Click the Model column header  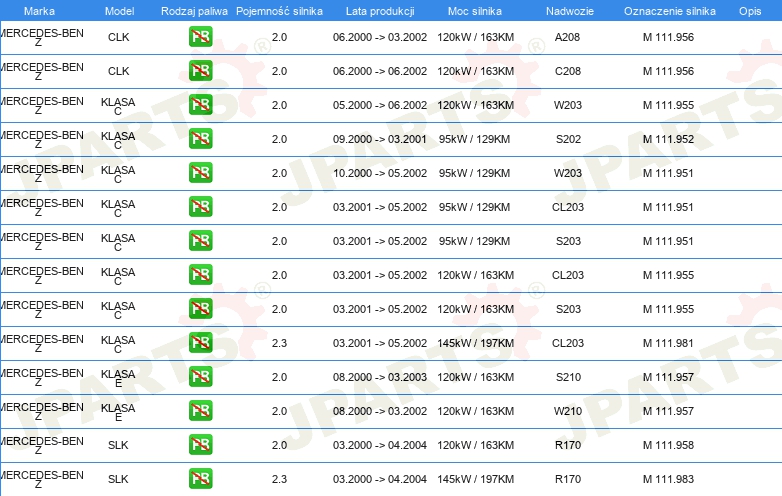[x=119, y=11]
